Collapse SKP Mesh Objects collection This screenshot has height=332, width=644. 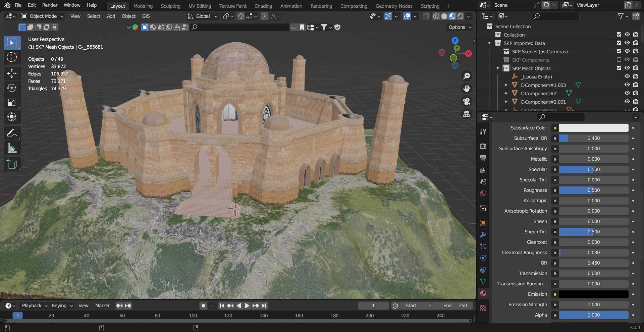click(498, 68)
